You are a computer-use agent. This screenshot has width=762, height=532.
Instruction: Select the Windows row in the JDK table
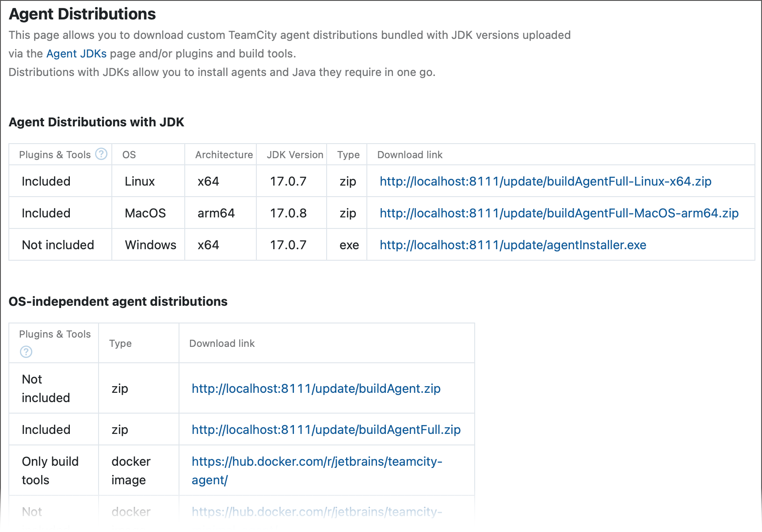pyautogui.click(x=150, y=244)
